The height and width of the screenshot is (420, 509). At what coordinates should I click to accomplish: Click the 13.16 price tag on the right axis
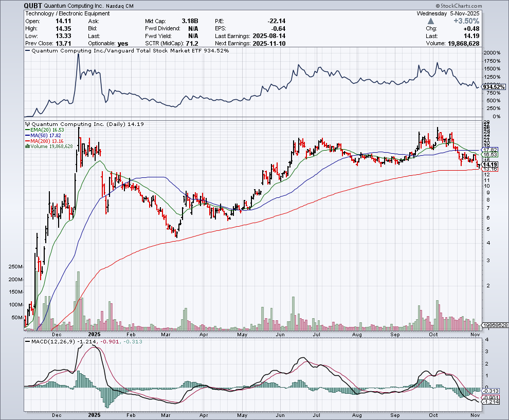(x=490, y=169)
